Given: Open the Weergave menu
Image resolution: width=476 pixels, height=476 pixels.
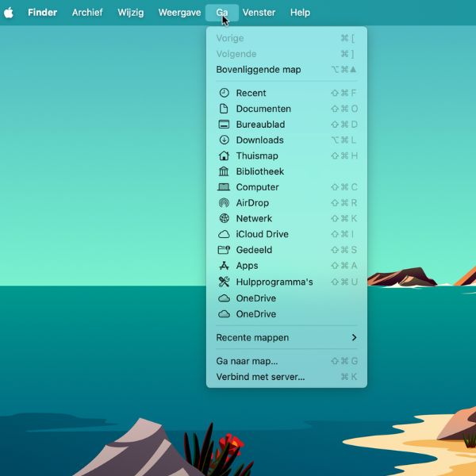Looking at the screenshot, I should click(x=179, y=13).
